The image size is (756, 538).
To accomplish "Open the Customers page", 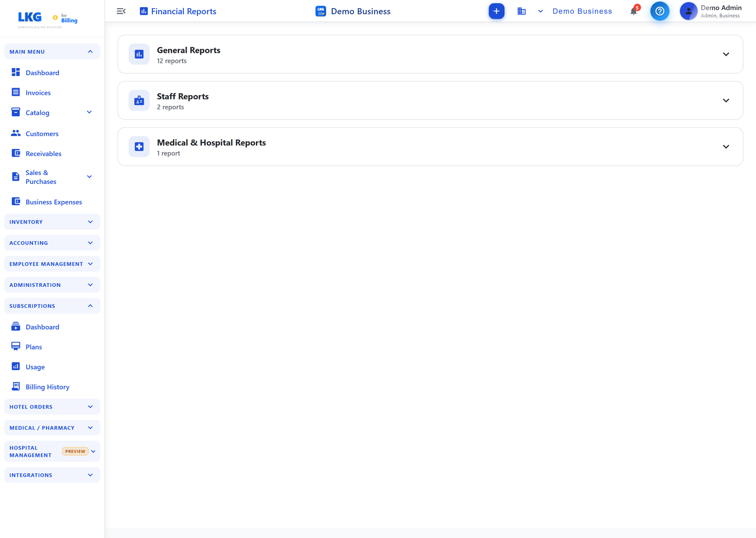I will point(42,134).
